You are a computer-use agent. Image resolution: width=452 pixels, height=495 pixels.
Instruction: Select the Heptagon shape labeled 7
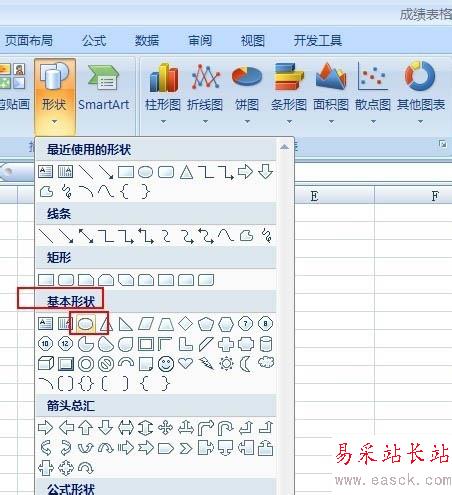pos(246,324)
